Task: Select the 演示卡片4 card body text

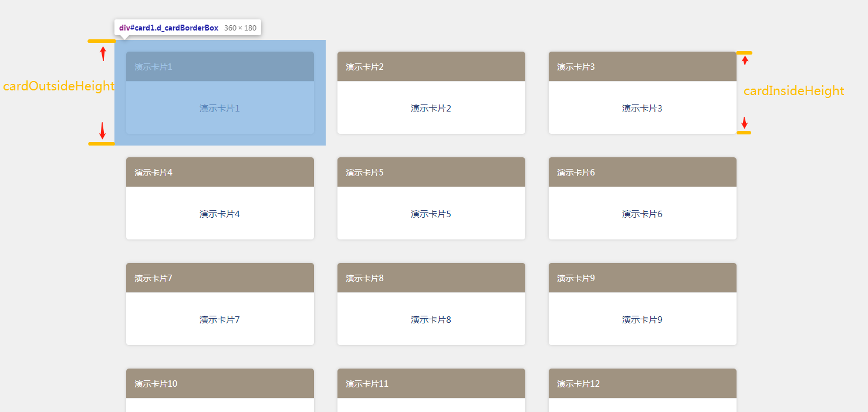Action: click(219, 214)
